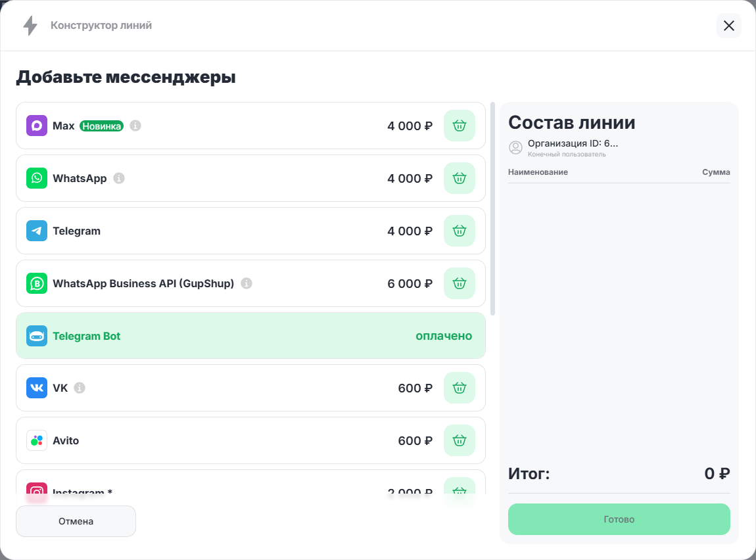
Task: Show info tooltip for WhatsApp
Action: (x=119, y=178)
